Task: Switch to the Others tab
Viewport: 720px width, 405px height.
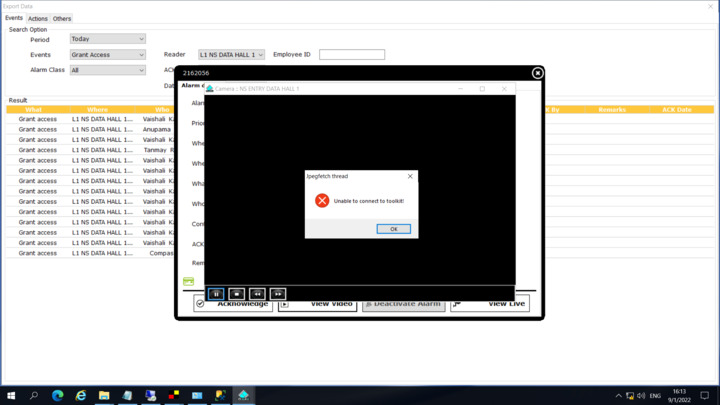Action: point(62,19)
